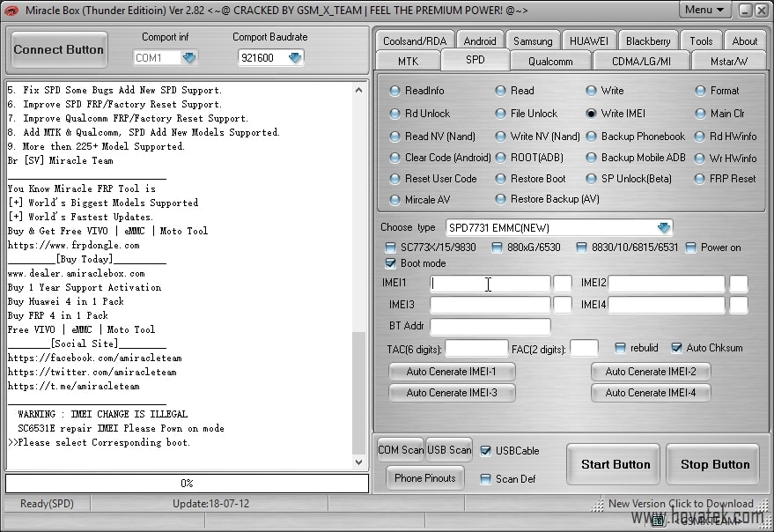This screenshot has width=774, height=532.
Task: Toggle the USBCable checkbox
Action: [486, 451]
